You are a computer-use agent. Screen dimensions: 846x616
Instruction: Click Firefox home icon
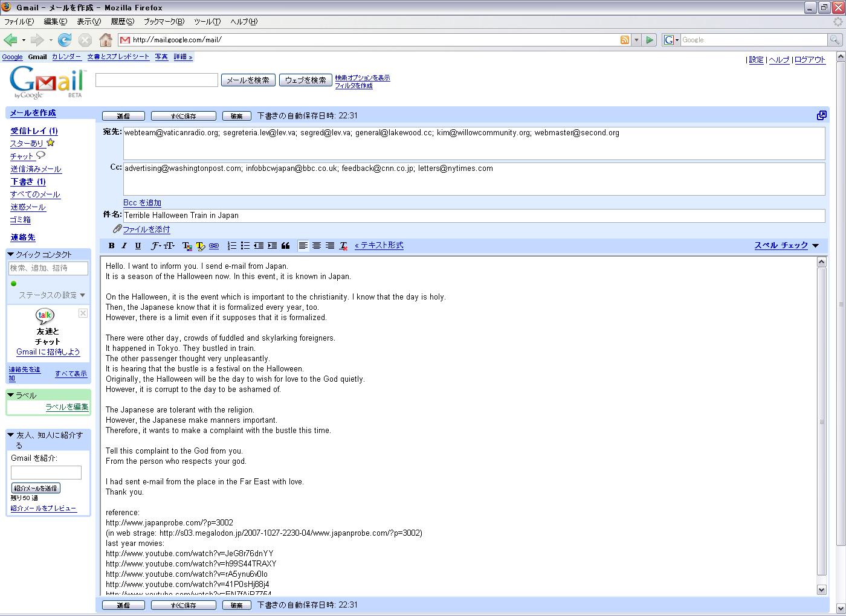pos(106,40)
